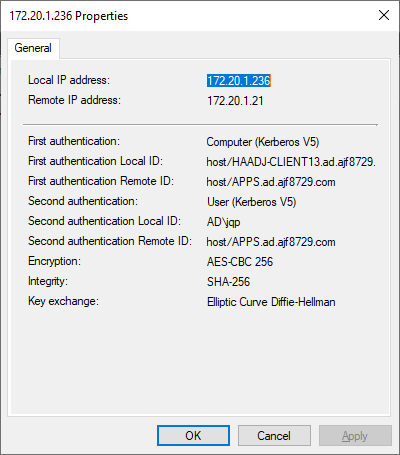The height and width of the screenshot is (455, 400).
Task: Click the AD\jqp Local ID value
Action: 223,222
